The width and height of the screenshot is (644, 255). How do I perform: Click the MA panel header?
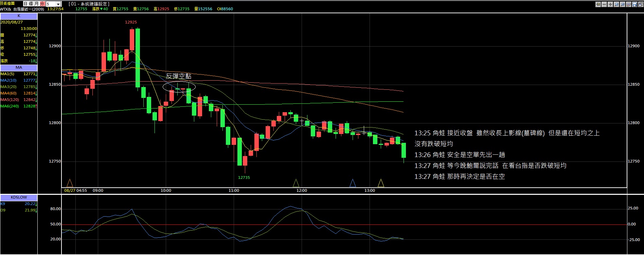[19, 68]
